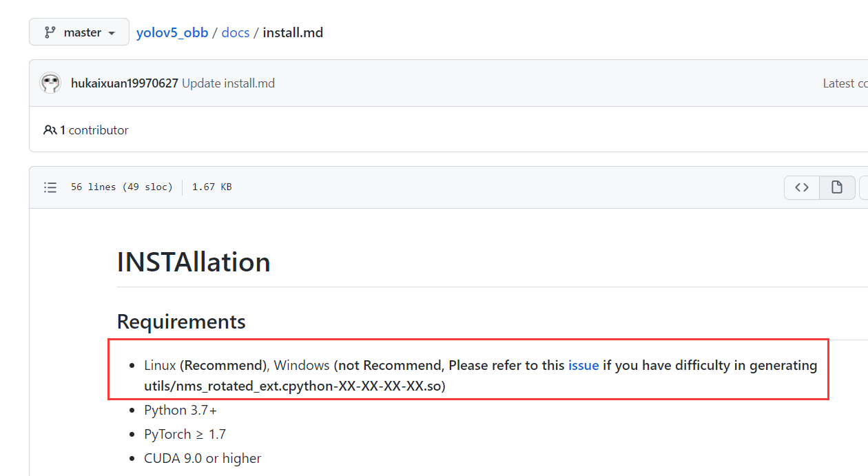The width and height of the screenshot is (868, 476).
Task: Click the 56 lines file stats text
Action: pyautogui.click(x=122, y=187)
